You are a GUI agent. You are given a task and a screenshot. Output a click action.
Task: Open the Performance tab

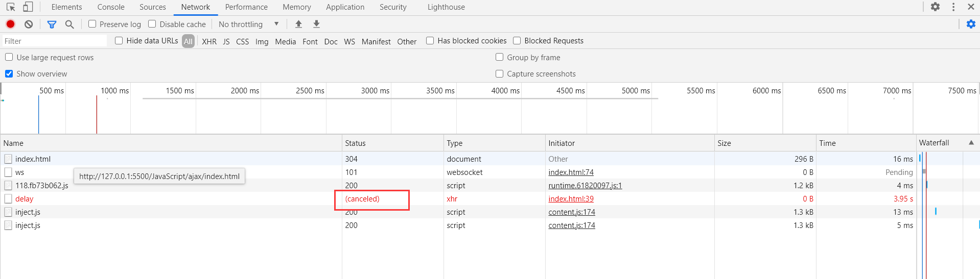[246, 7]
